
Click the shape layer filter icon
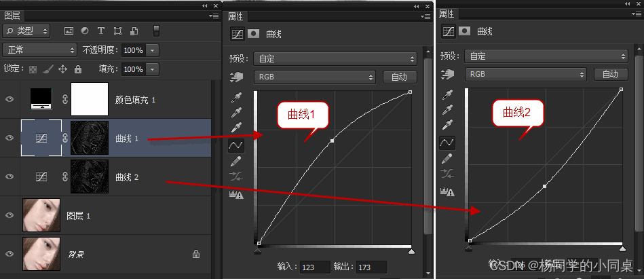[x=117, y=31]
